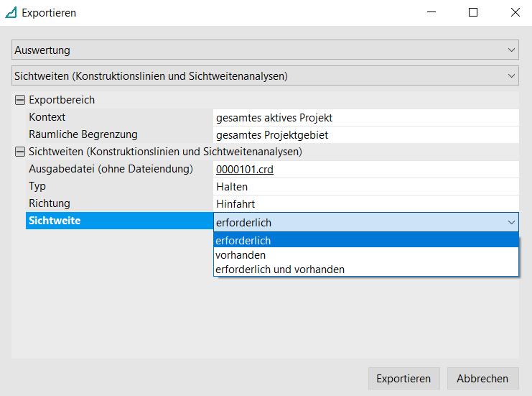Collapse the Sichtweiten properties section

20,152
